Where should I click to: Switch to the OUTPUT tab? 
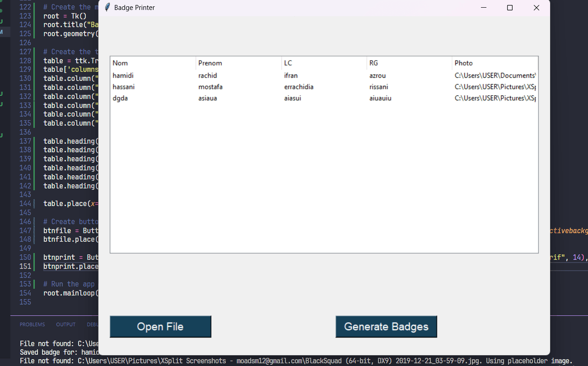[65, 324]
